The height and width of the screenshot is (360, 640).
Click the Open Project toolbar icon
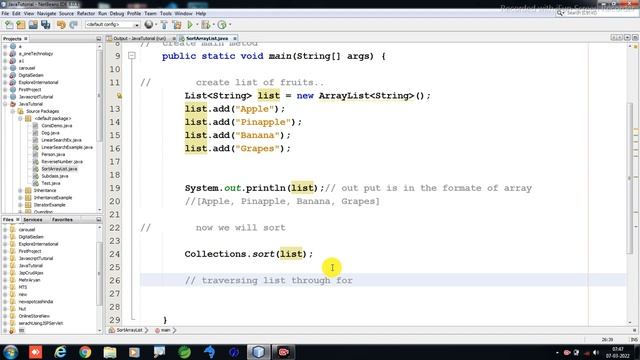pyautogui.click(x=33, y=25)
